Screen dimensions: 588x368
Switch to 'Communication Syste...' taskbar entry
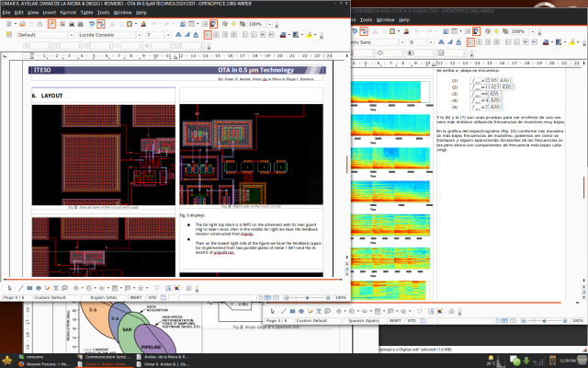[x=103, y=357]
